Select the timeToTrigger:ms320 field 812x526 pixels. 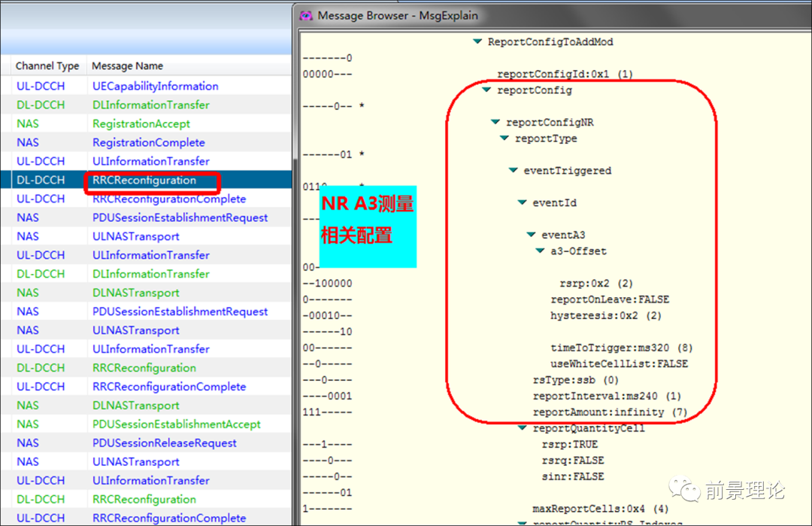[621, 348]
